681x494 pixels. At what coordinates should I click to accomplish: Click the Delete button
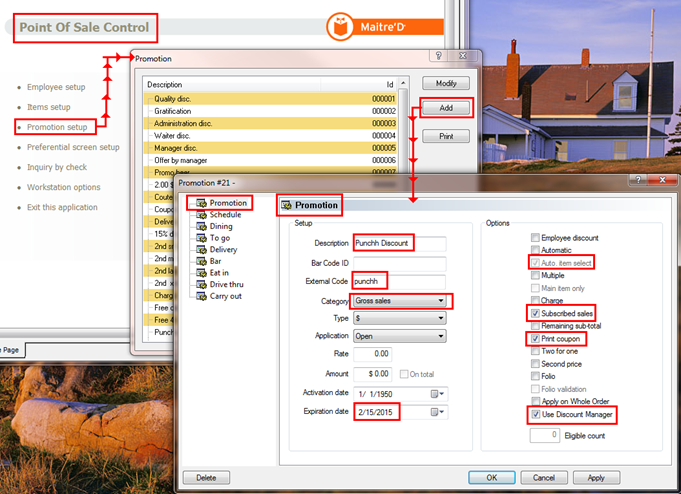click(x=206, y=477)
